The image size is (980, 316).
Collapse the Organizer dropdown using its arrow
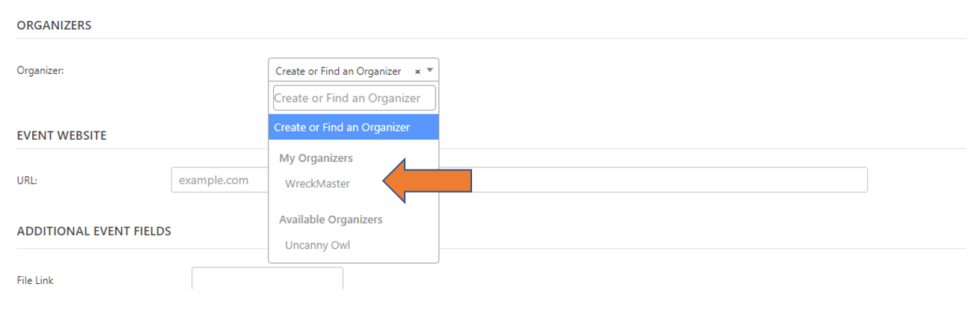point(429,71)
